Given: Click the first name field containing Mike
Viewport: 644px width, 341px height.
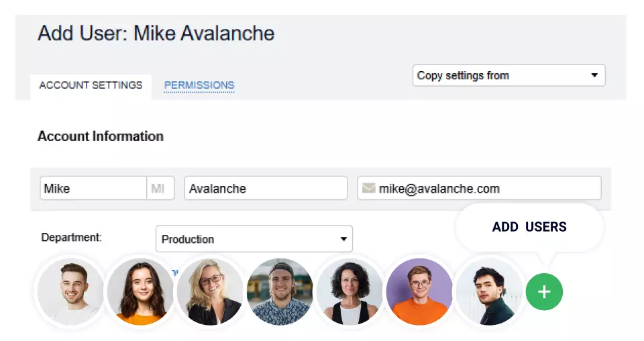Looking at the screenshot, I should click(x=93, y=189).
